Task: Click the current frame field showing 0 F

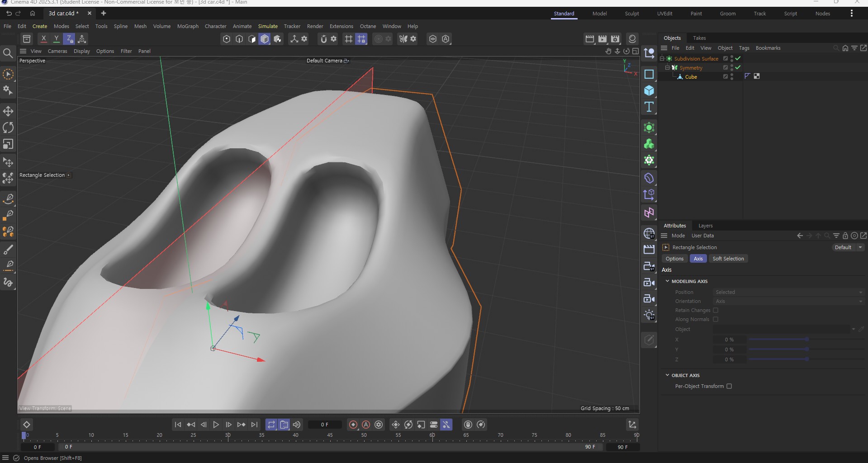Action: pyautogui.click(x=324, y=425)
